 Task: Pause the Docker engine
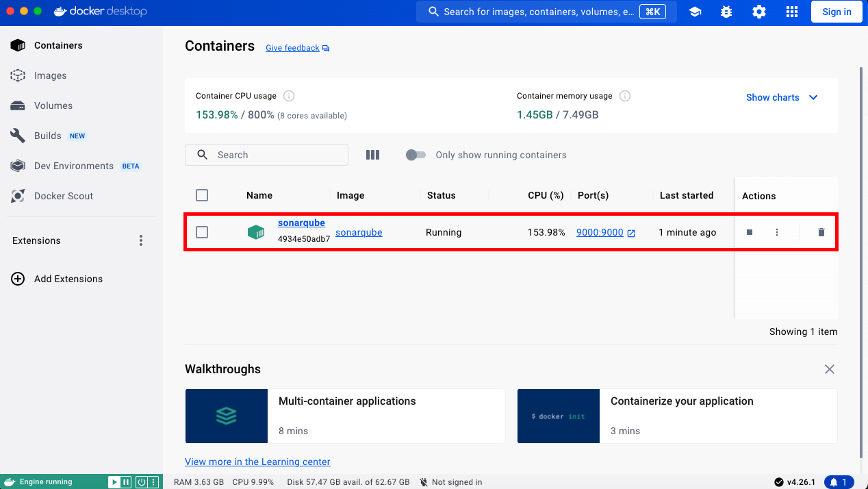[126, 482]
